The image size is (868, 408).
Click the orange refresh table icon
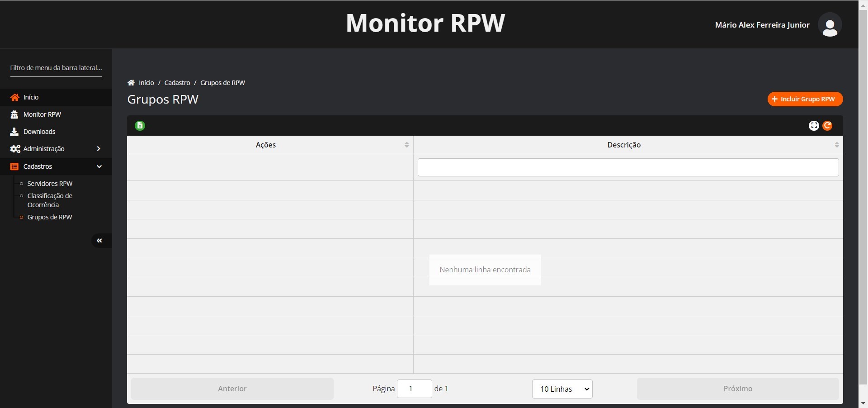click(x=827, y=126)
